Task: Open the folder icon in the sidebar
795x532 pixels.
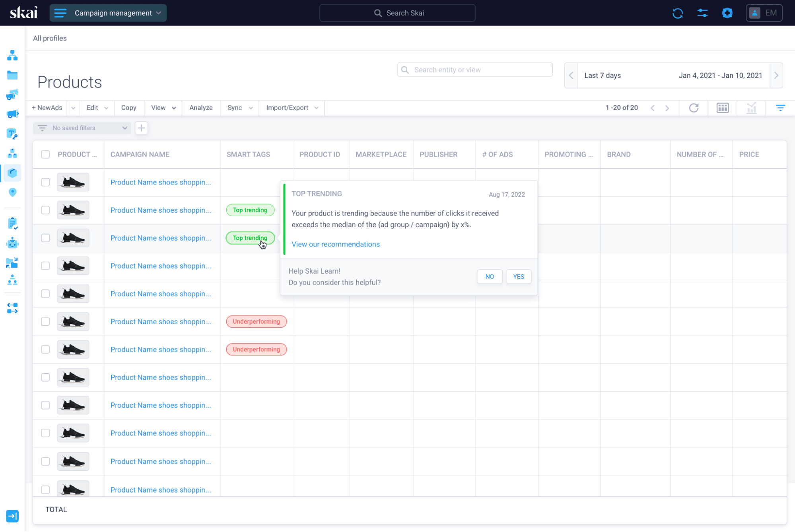Action: pos(12,75)
